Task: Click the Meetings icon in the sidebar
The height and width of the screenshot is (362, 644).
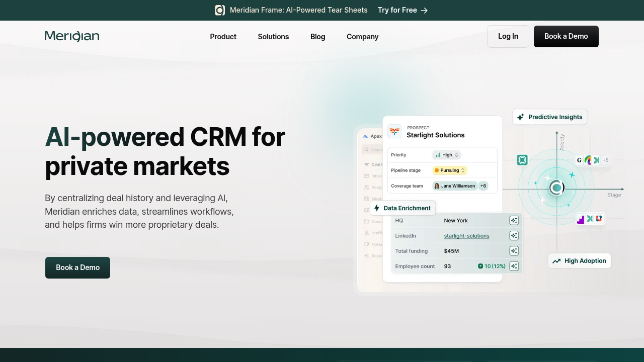Action: coord(367,198)
